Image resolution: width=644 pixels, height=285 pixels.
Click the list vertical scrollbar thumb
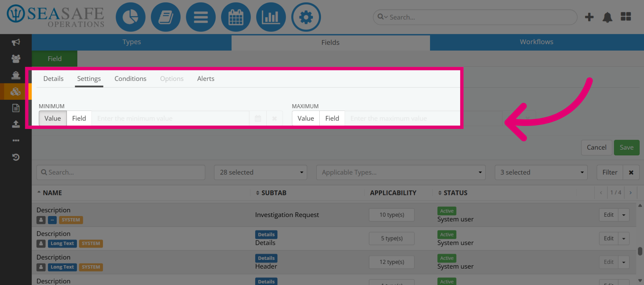point(640,251)
